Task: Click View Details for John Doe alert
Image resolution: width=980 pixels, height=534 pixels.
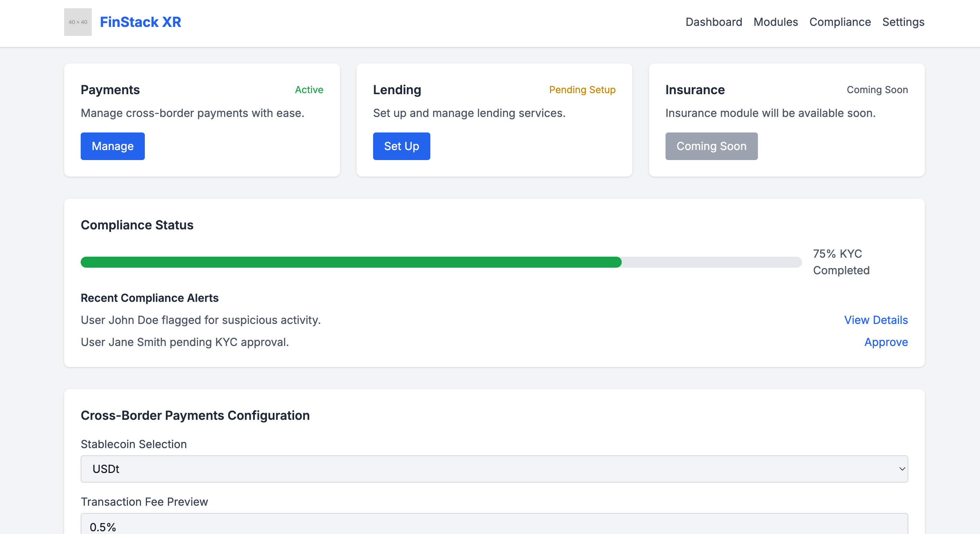Action: 876,320
